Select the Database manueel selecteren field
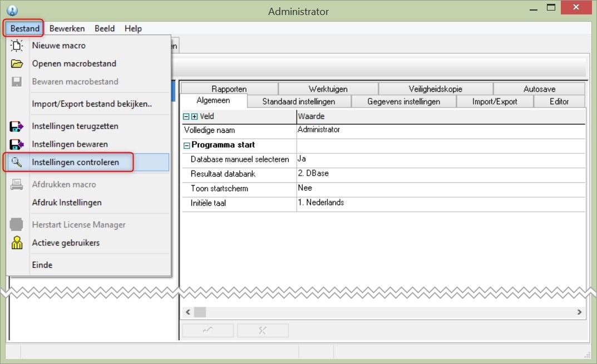The height and width of the screenshot is (364, 597). click(x=239, y=159)
